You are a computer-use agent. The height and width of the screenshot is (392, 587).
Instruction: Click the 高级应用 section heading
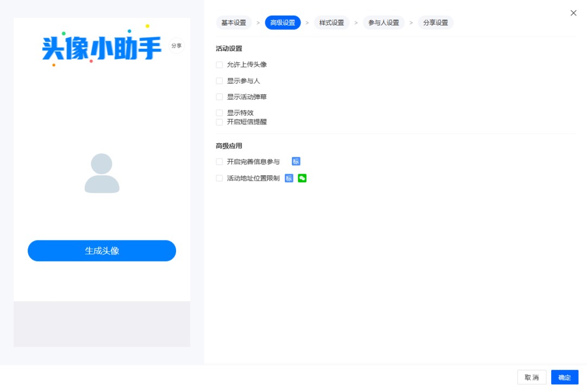click(x=229, y=146)
